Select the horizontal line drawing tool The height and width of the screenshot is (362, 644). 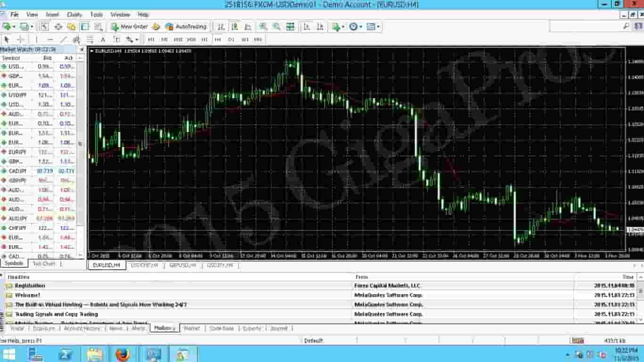point(50,40)
